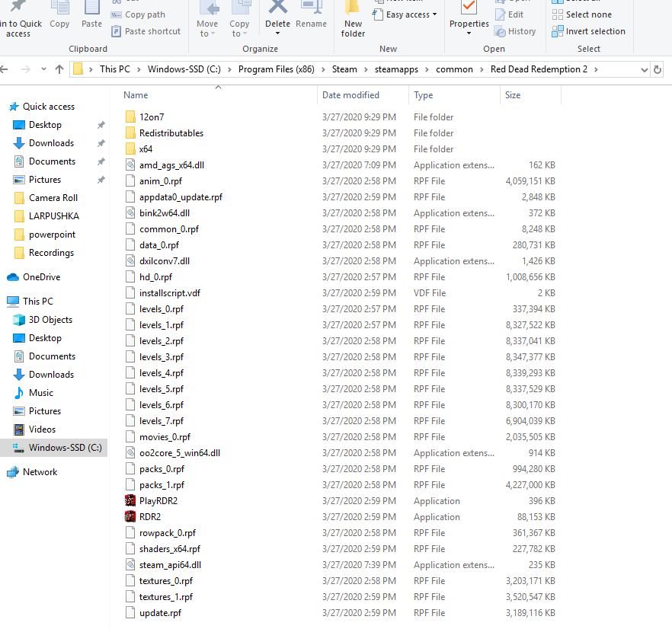Click History in the ribbon

click(x=515, y=31)
